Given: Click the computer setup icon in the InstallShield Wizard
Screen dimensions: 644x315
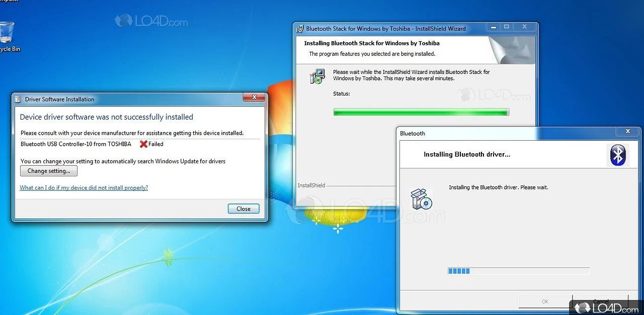Looking at the screenshot, I should (317, 76).
